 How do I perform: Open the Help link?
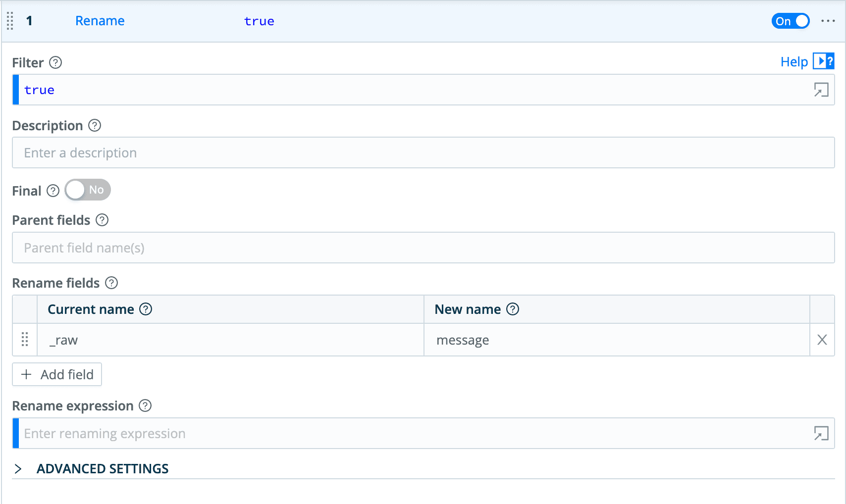point(793,62)
